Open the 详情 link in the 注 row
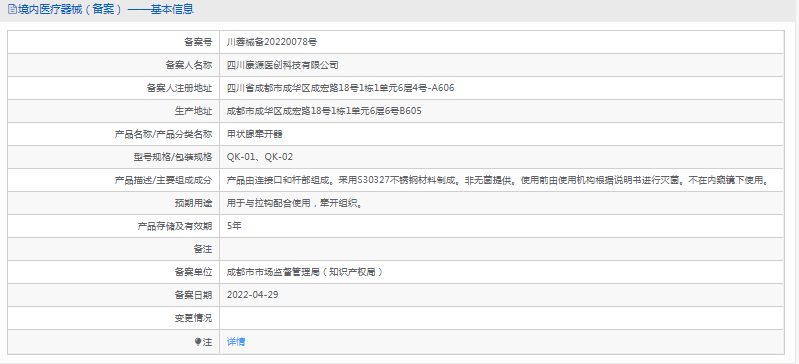 coord(236,342)
